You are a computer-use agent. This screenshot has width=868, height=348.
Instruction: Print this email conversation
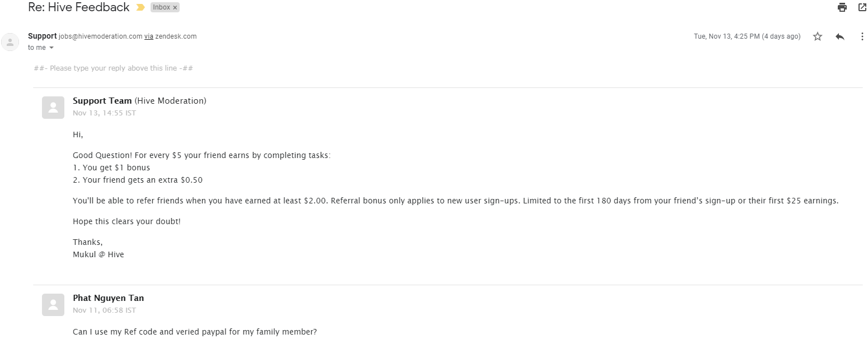tap(842, 7)
